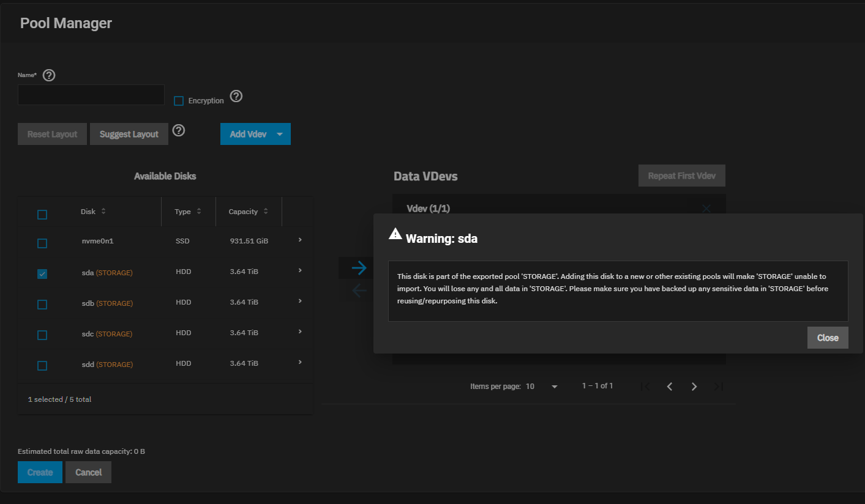Click the warning triangle icon in dialog

click(x=395, y=234)
